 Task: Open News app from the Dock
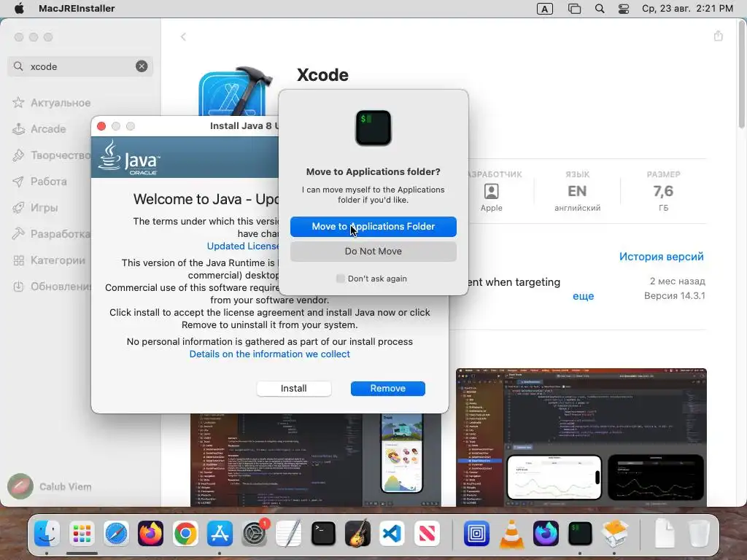point(427,533)
